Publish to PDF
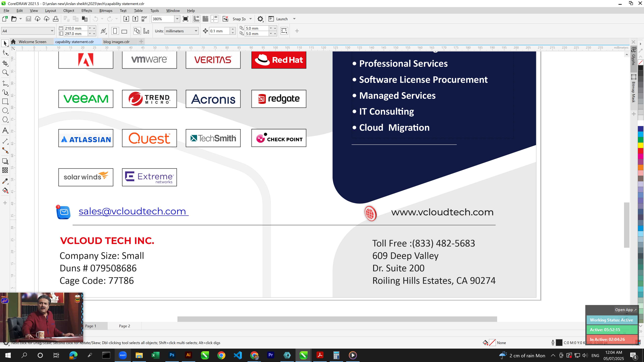This screenshot has height=362, width=644. (x=144, y=19)
